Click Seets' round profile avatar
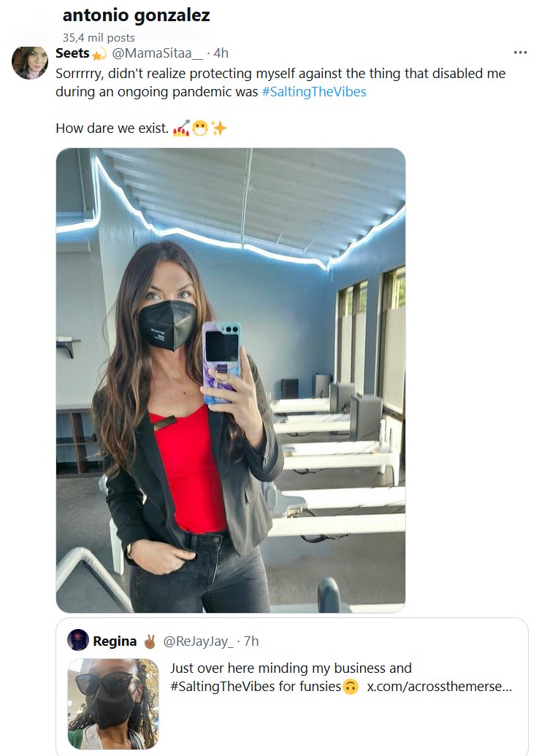 tap(30, 63)
